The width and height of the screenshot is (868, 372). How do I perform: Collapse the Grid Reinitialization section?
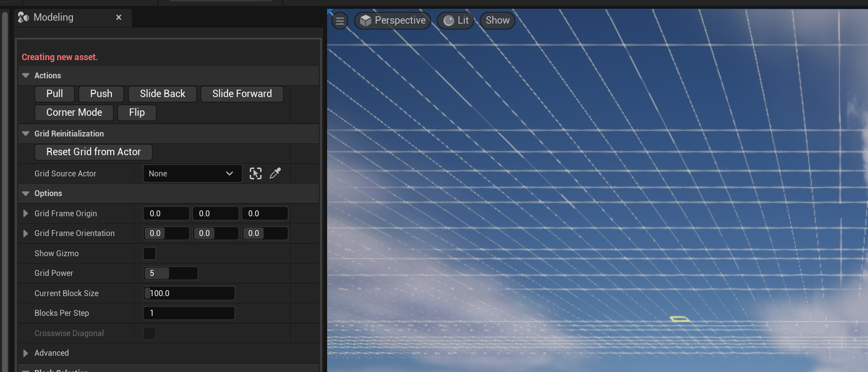point(26,134)
